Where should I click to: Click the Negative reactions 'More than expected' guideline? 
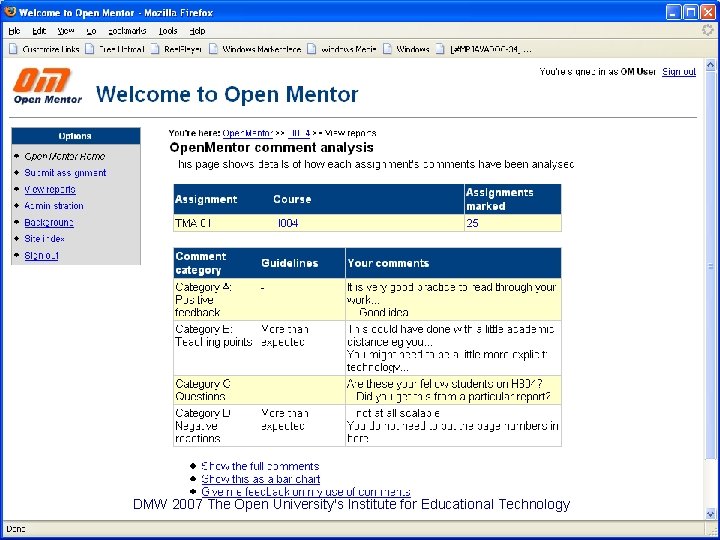tap(285, 420)
